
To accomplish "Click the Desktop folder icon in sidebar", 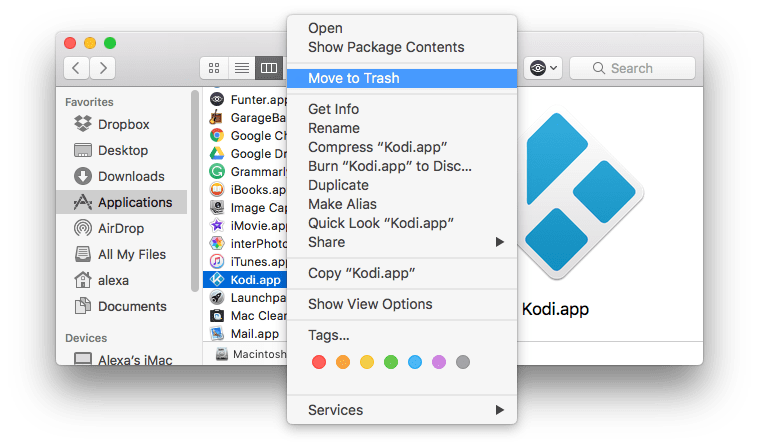I will (83, 150).
